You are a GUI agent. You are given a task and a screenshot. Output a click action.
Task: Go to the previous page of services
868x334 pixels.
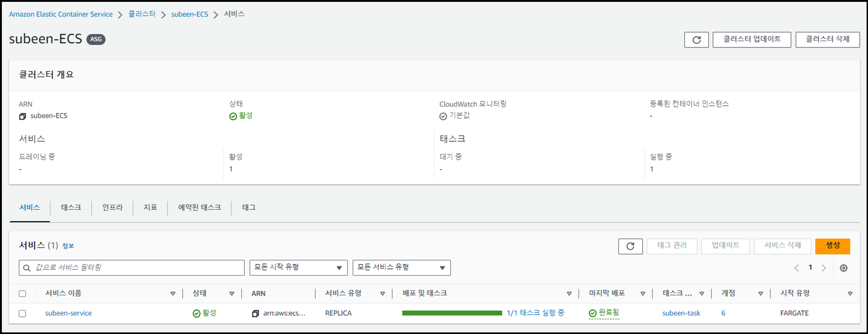coord(797,268)
